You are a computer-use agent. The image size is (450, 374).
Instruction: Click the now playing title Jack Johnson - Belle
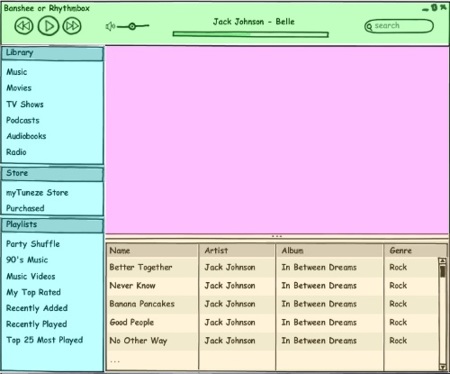[254, 22]
